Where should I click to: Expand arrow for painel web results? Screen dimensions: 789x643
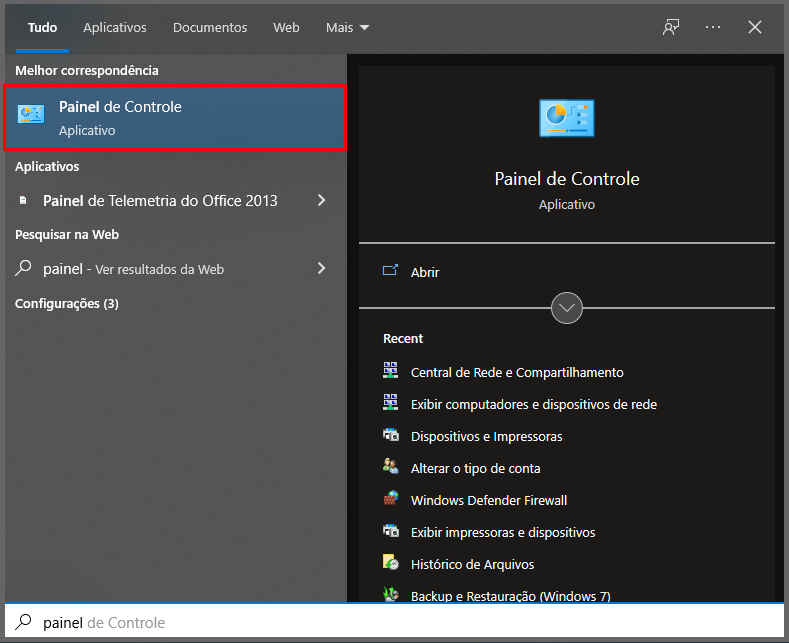(322, 268)
